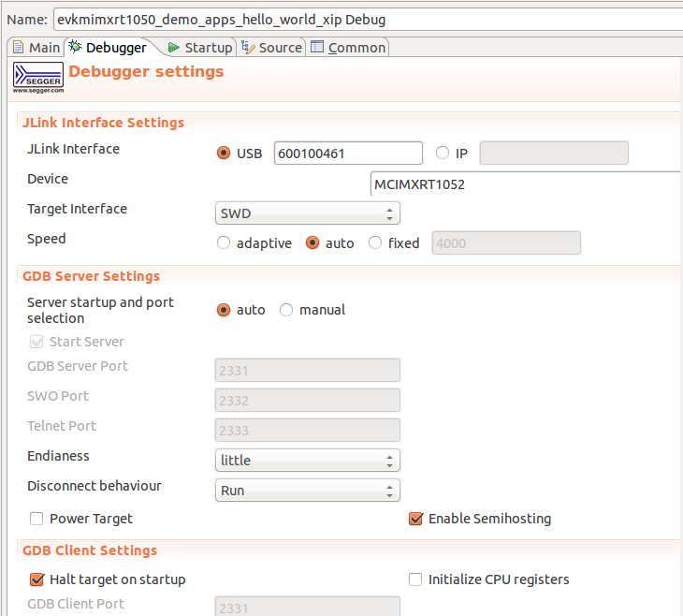Click the GDB Client Settings section header
This screenshot has width=683, height=616.
coord(90,550)
